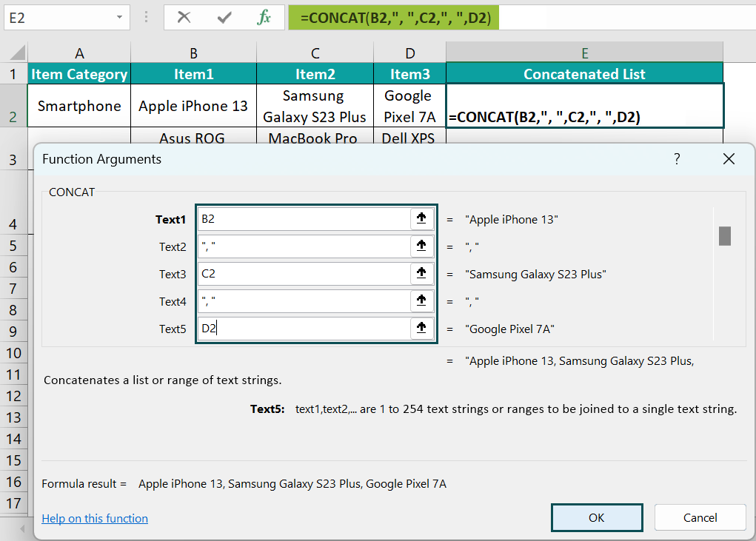Click the Concatenated List header cell
This screenshot has height=541, width=756.
tap(584, 74)
